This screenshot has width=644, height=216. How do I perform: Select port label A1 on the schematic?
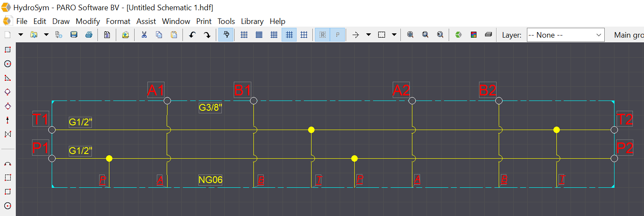[156, 90]
